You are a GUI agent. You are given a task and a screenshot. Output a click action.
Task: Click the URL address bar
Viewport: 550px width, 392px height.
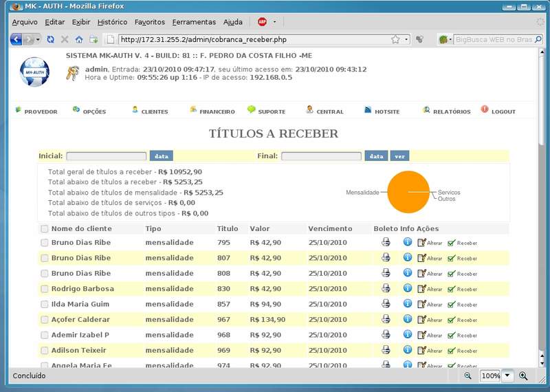tap(254, 39)
